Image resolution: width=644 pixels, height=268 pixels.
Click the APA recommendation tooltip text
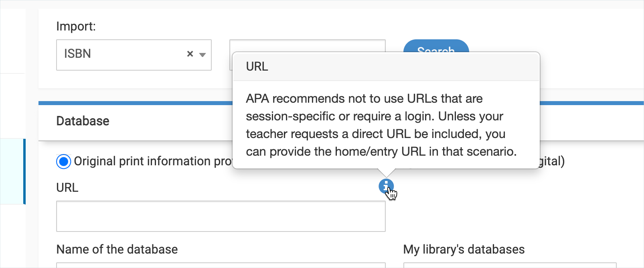(381, 125)
